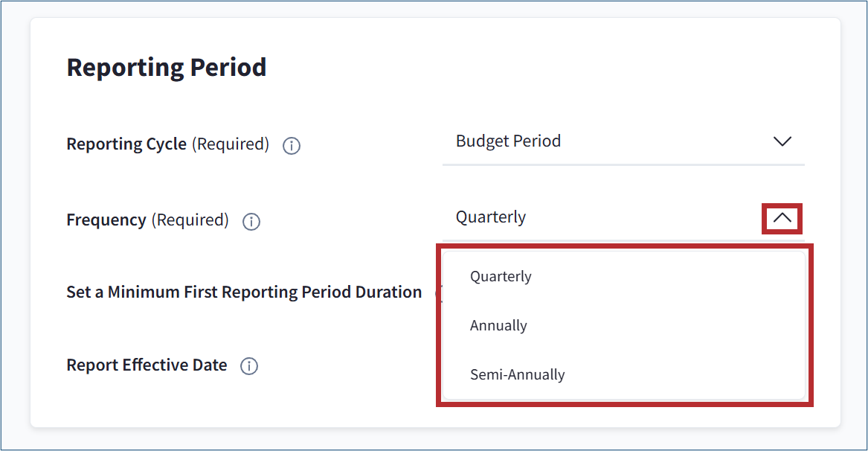Click the Report Effective Date info icon
This screenshot has height=451, width=868.
[249, 366]
